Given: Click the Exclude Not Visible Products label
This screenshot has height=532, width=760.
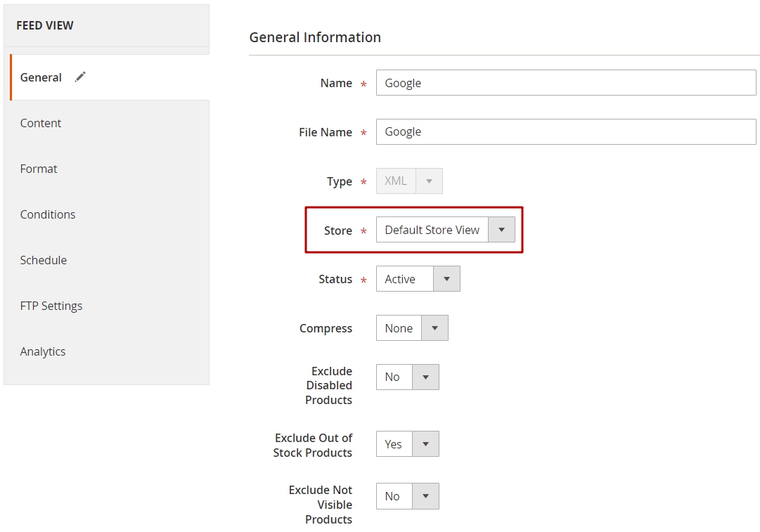Looking at the screenshot, I should coord(321,505).
